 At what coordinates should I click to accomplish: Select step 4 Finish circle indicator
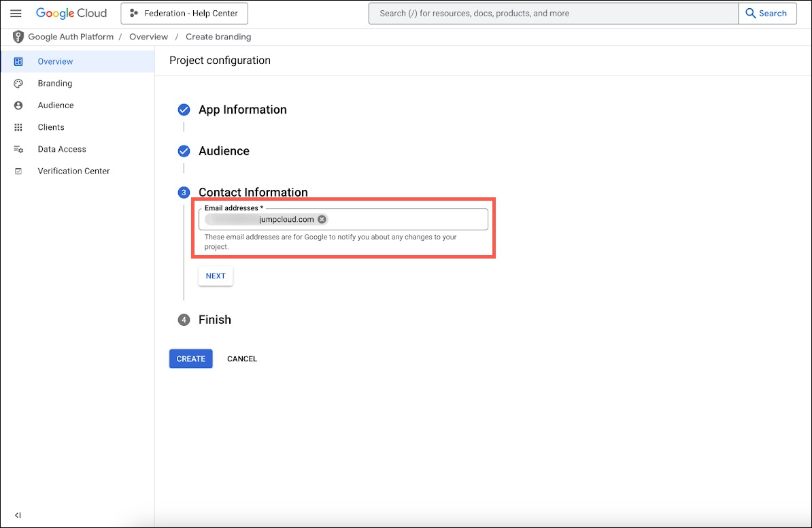(x=184, y=320)
